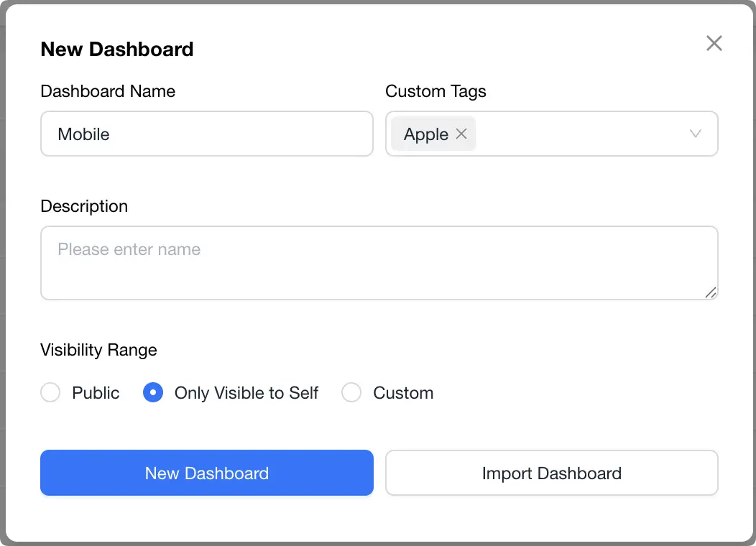Select the Public visibility option
Image resolution: width=756 pixels, height=546 pixels.
tap(50, 393)
